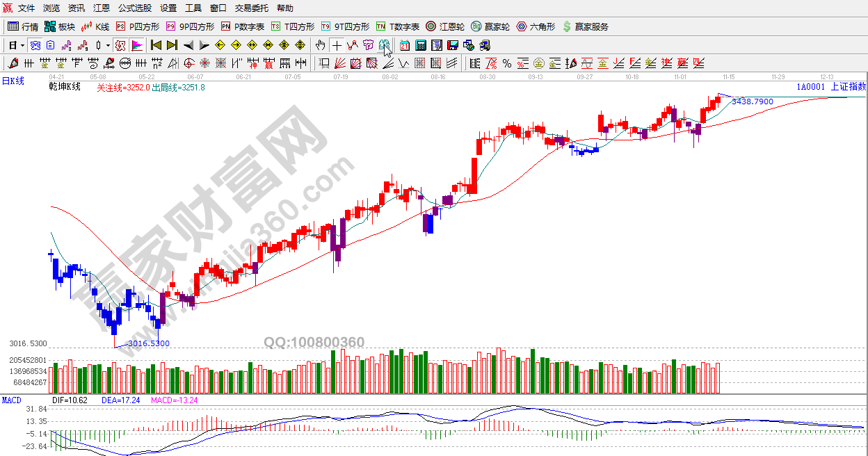Toggle the blue knot pattern button

coord(35,45)
